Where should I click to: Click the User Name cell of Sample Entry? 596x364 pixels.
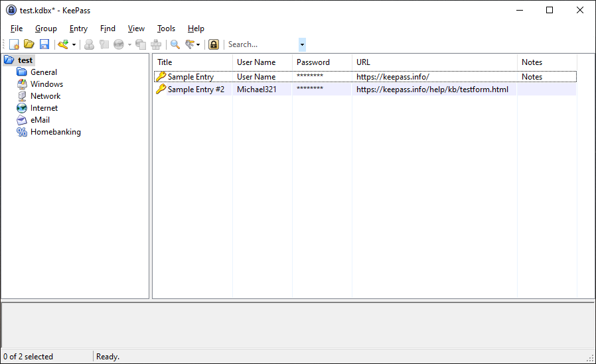pos(256,77)
